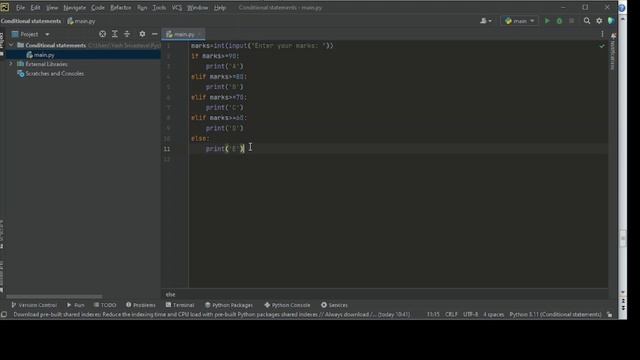The height and width of the screenshot is (360, 640).
Task: Click the JetBrains toolbox icon at top right
Action: [611, 21]
